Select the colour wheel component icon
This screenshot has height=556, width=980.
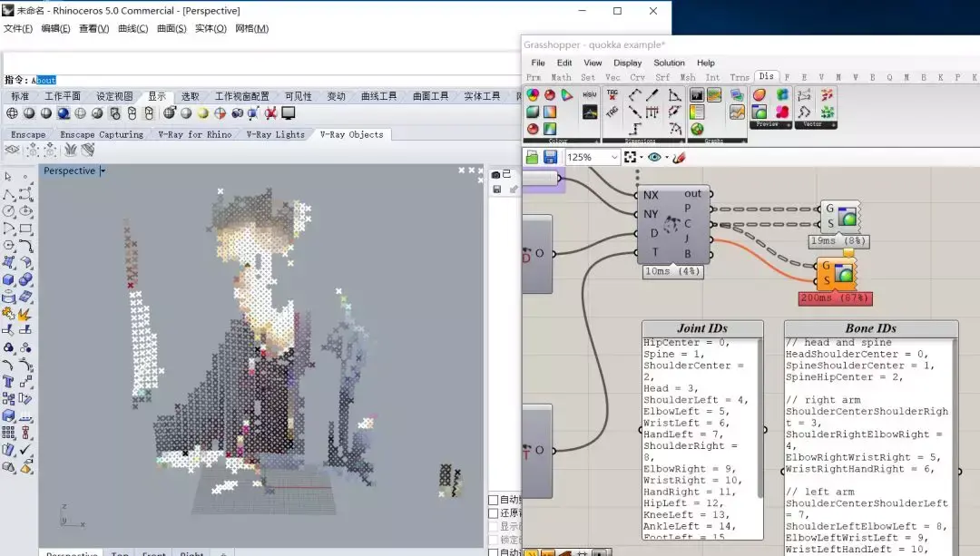533,95
